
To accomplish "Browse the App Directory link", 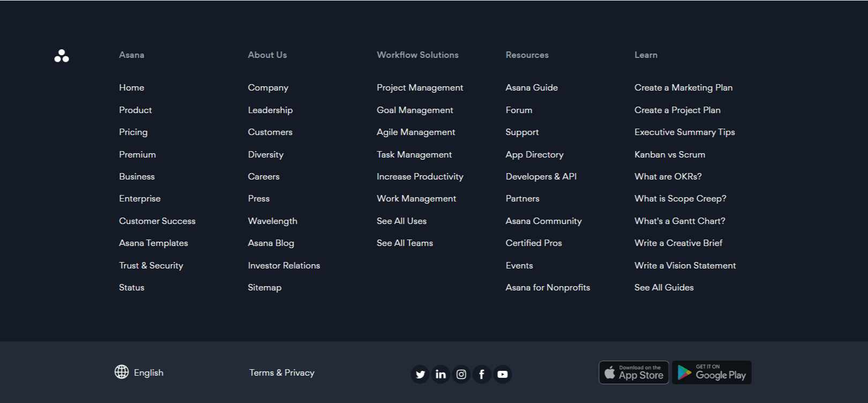I will [x=535, y=154].
